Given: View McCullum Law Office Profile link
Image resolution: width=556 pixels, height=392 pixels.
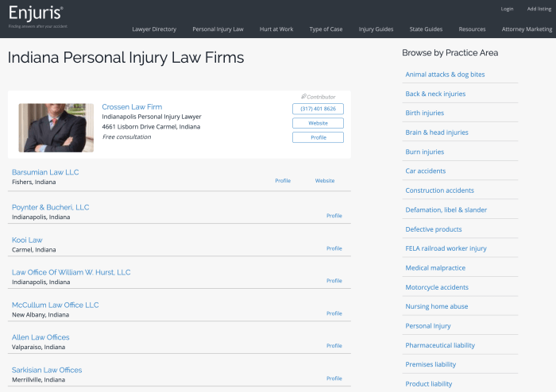Looking at the screenshot, I should pyautogui.click(x=334, y=313).
